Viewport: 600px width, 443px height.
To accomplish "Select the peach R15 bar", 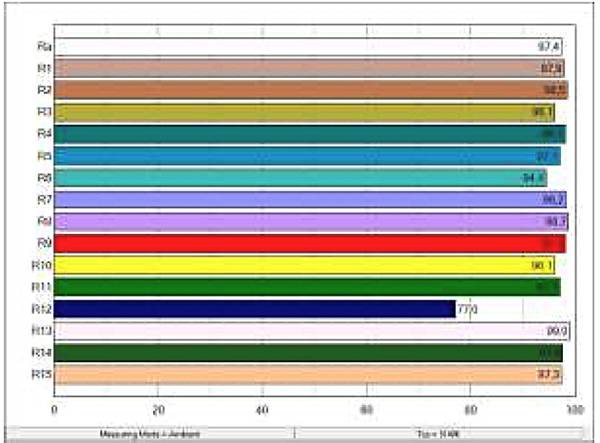I will (300, 375).
